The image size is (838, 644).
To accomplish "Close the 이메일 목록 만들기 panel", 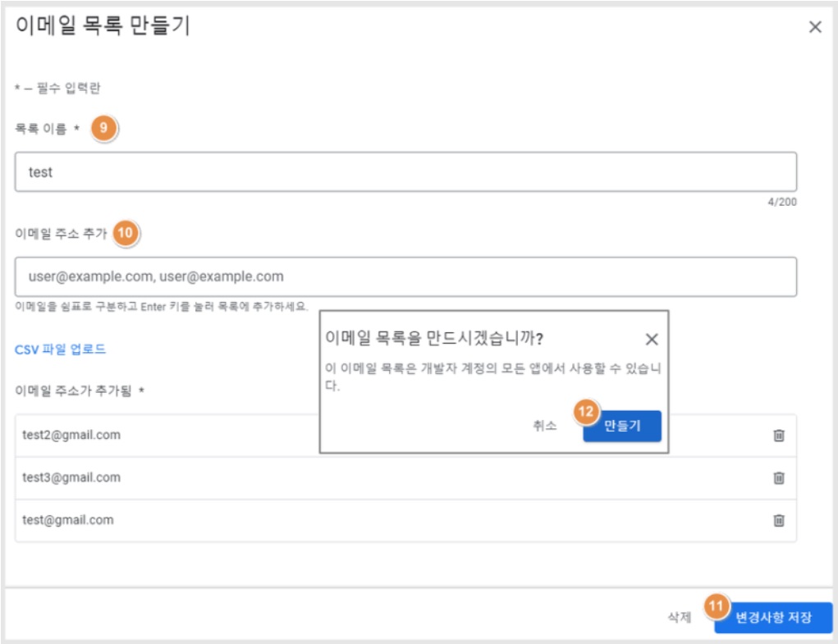I will 815,27.
